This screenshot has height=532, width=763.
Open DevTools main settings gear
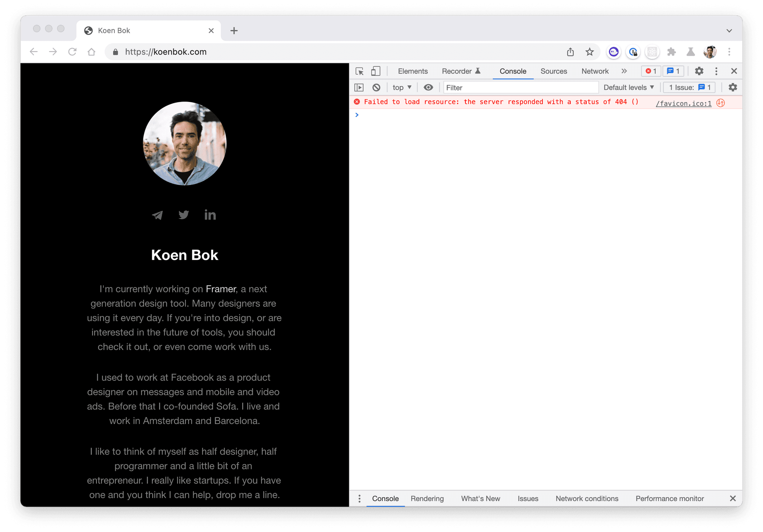(699, 71)
